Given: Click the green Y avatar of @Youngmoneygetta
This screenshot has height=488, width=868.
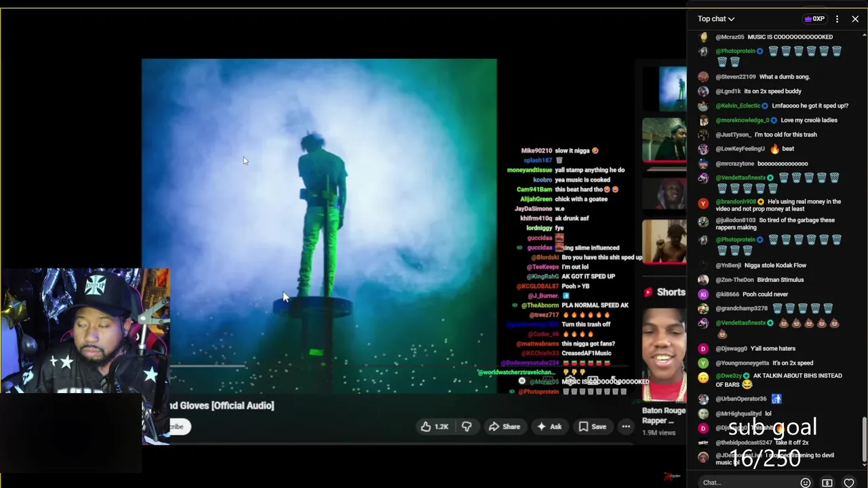Looking at the screenshot, I should point(703,363).
